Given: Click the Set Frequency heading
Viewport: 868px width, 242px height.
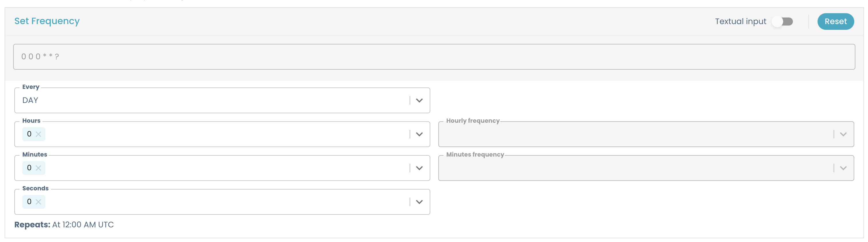Looking at the screenshot, I should (x=47, y=21).
